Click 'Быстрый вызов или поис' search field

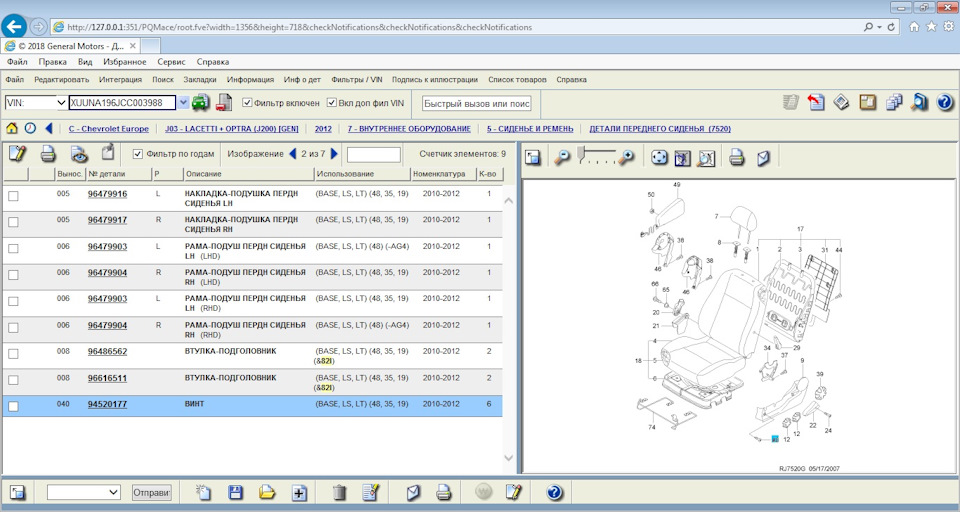[476, 104]
